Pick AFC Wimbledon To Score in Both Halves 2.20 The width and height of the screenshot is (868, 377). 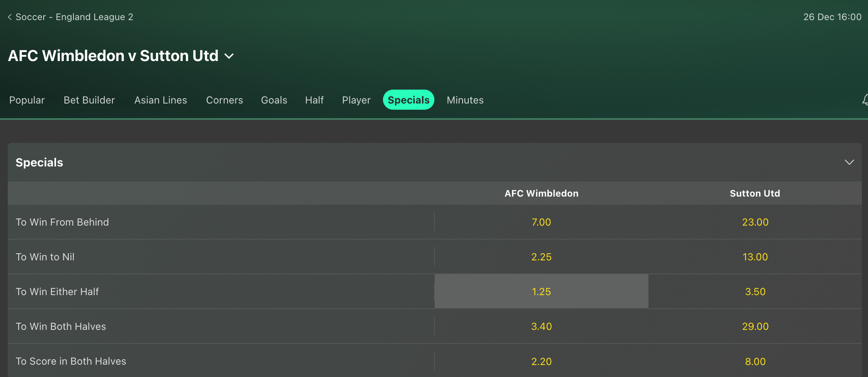(x=541, y=361)
